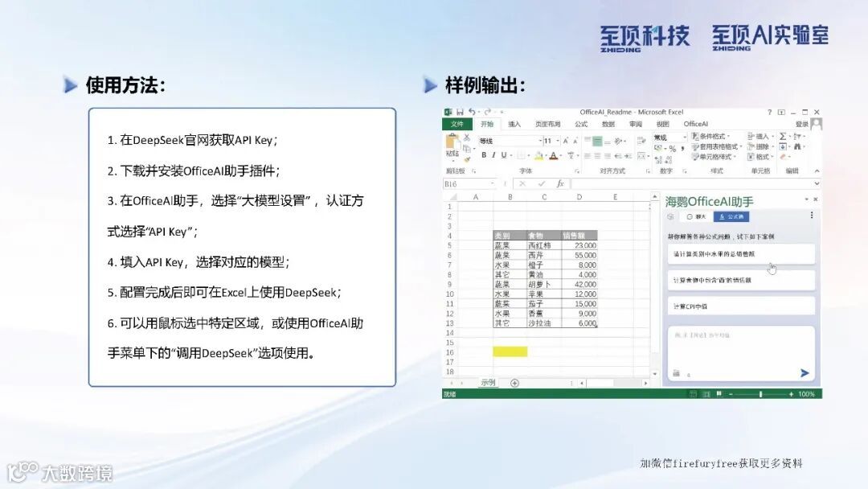Click the blue send arrow in the OfficeAI panel
Viewport: 868px width, 489px height.
coord(805,373)
